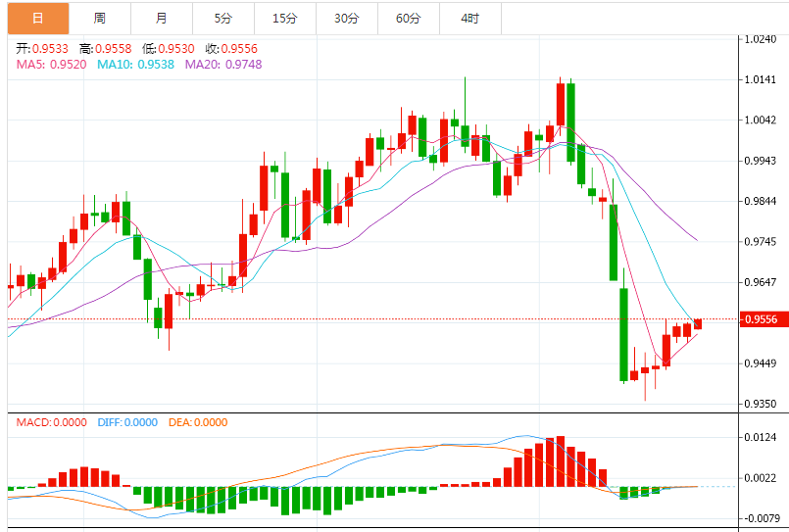The image size is (789, 532).
Task: Click the closing price value 0.9556
Action: pyautogui.click(x=239, y=49)
